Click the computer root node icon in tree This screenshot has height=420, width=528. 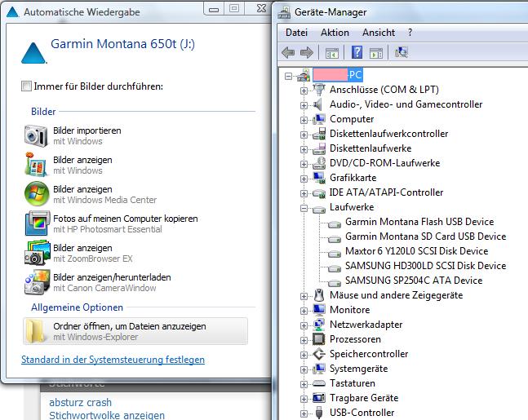(304, 75)
